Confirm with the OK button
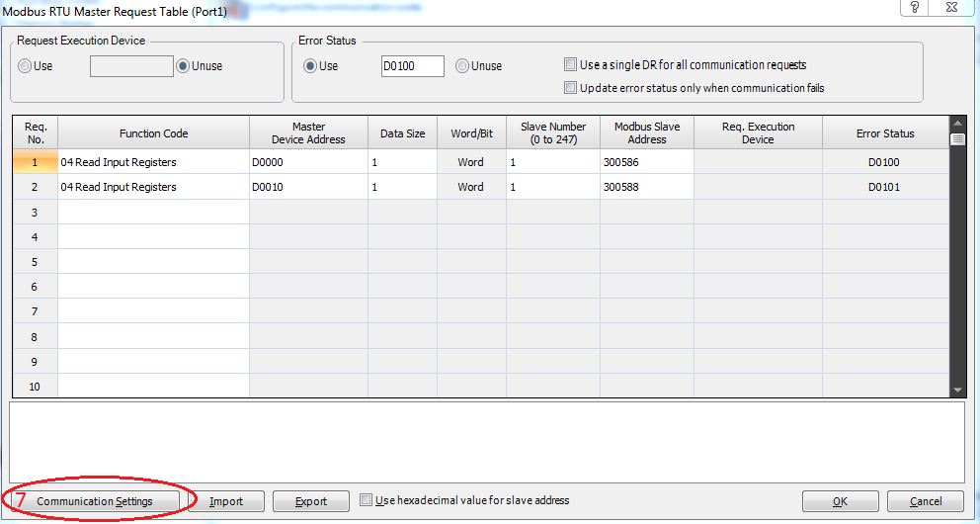This screenshot has width=980, height=524. 840,501
